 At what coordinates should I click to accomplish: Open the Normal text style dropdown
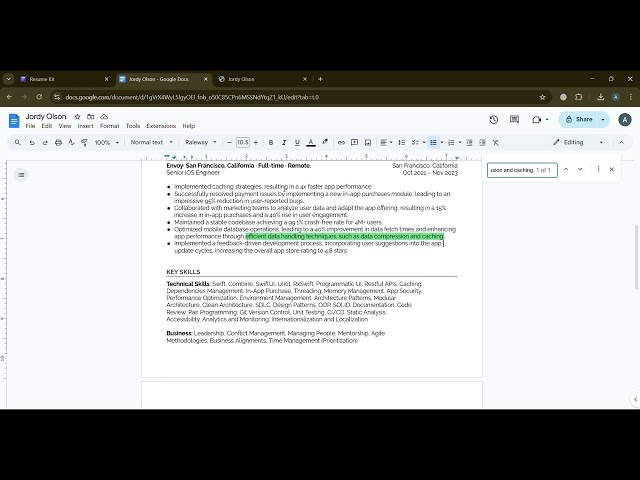151,142
